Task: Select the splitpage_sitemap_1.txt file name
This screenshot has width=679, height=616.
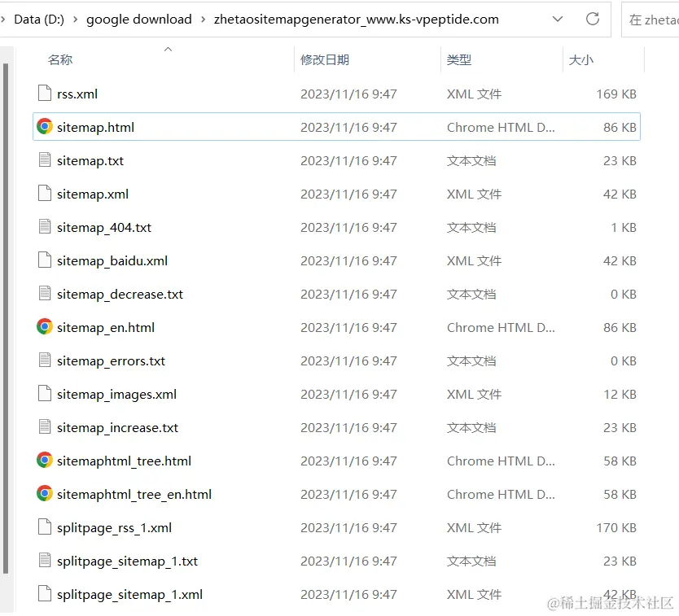Action: (127, 561)
